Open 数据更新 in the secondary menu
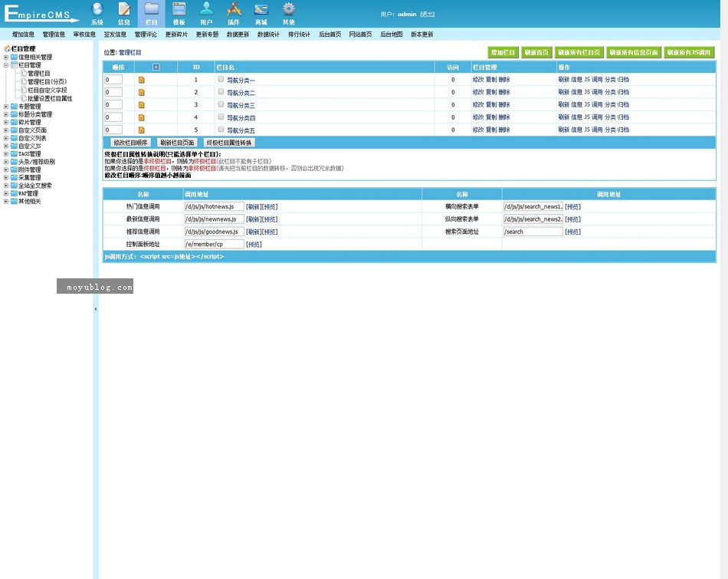Viewport: 728px width, 579px height. [x=238, y=35]
